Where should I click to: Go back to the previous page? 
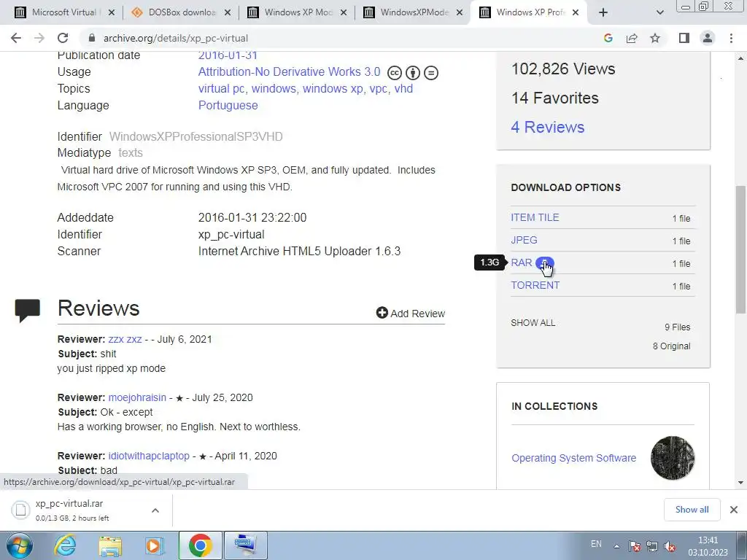point(16,38)
